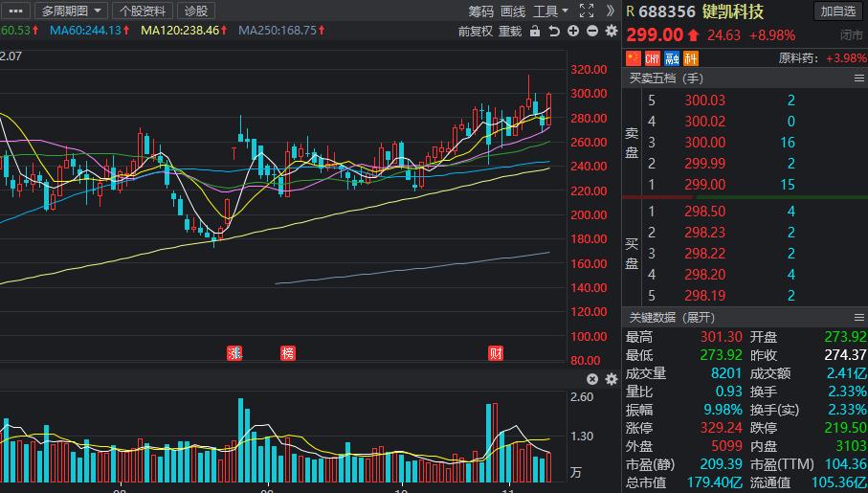868x493 pixels.
Task: Click the 加自选 button
Action: click(838, 11)
